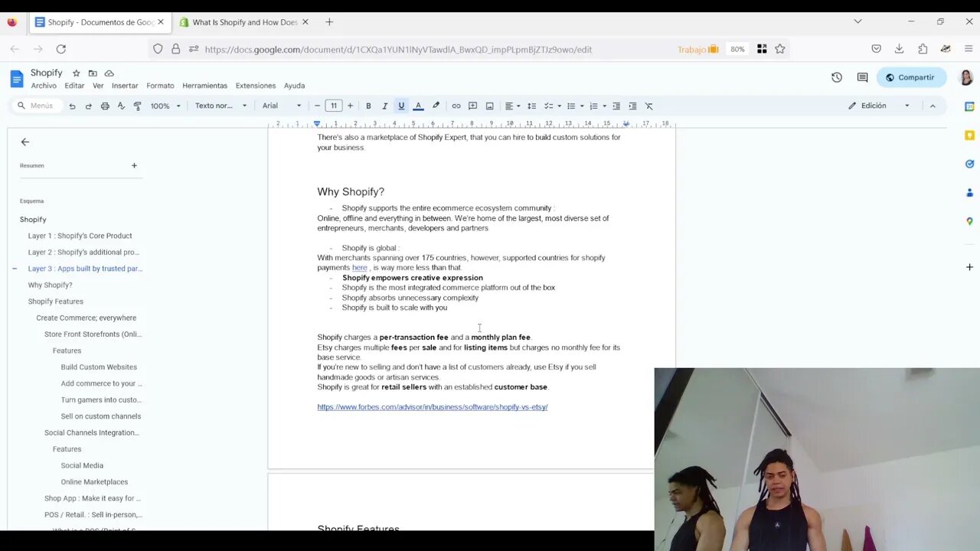Open the Editar menu
980x551 pixels.
pyautogui.click(x=74, y=86)
